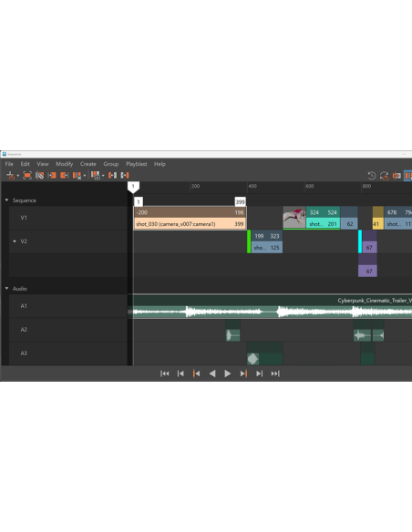Viewport: 412px width, 532px height.
Task: Select the teal 324-524 shot clip
Action: point(323,218)
